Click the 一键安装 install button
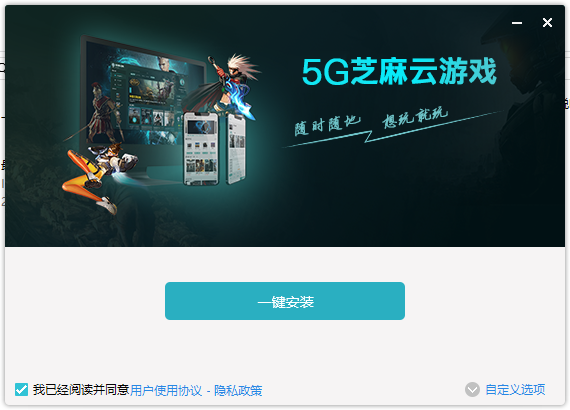 click(x=285, y=301)
